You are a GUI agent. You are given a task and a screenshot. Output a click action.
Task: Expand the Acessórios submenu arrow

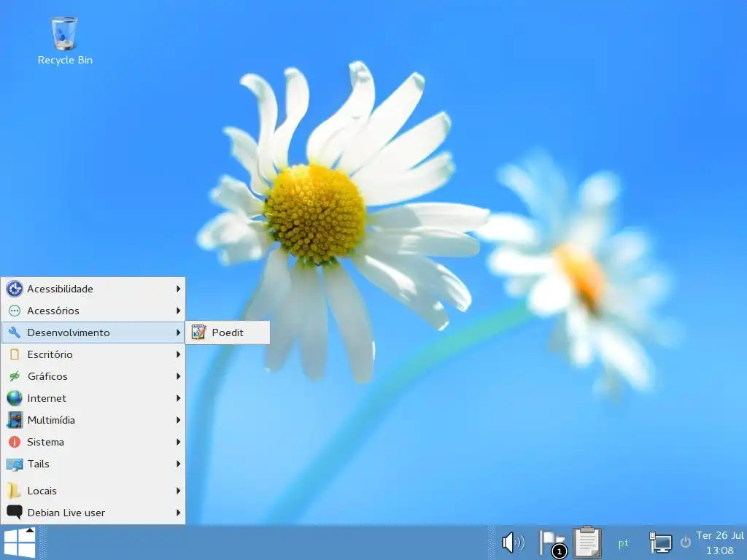point(178,311)
